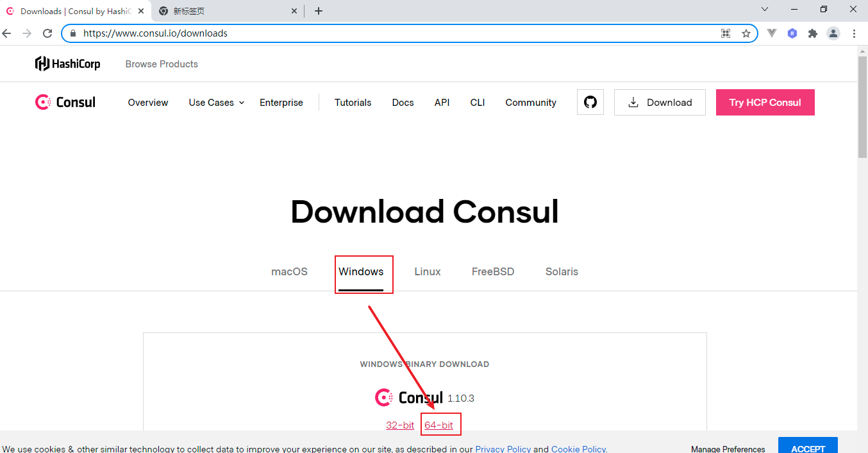Expand the Use Cases dropdown

(x=217, y=103)
